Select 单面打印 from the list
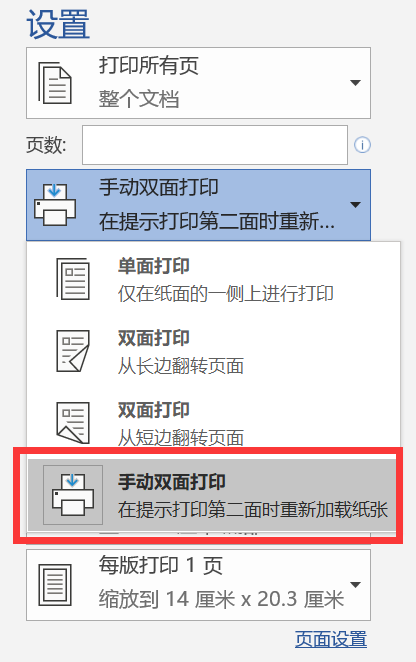The width and height of the screenshot is (416, 662). 213,279
